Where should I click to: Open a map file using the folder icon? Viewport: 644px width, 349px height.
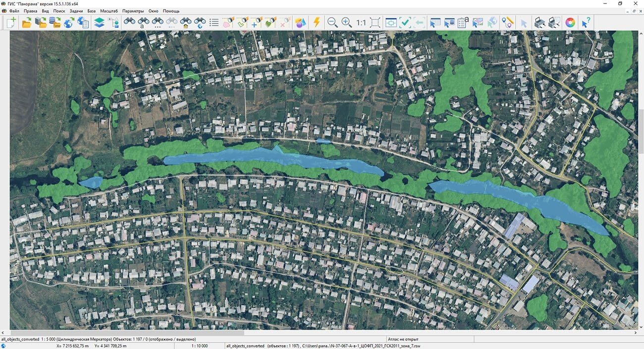pyautogui.click(x=26, y=22)
